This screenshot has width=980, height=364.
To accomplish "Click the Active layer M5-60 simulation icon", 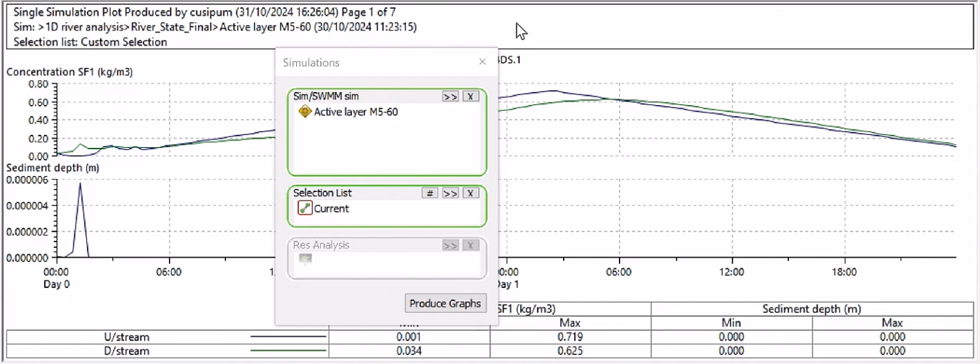I will 305,112.
